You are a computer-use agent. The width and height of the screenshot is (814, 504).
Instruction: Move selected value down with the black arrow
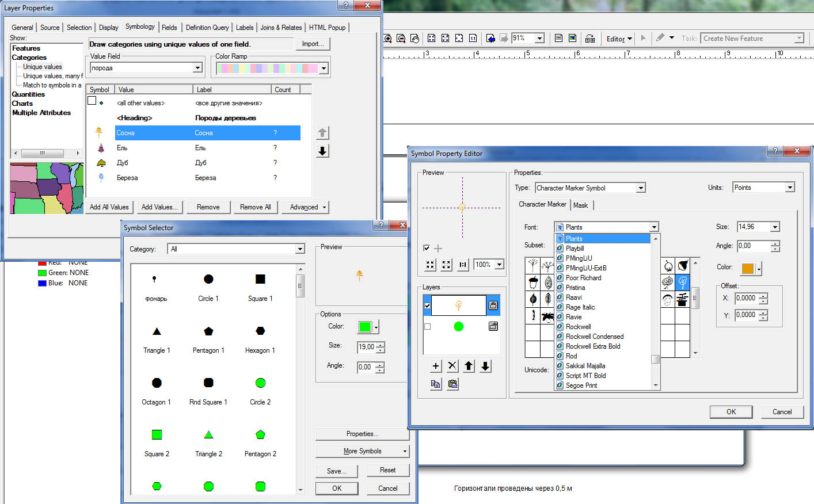point(322,151)
